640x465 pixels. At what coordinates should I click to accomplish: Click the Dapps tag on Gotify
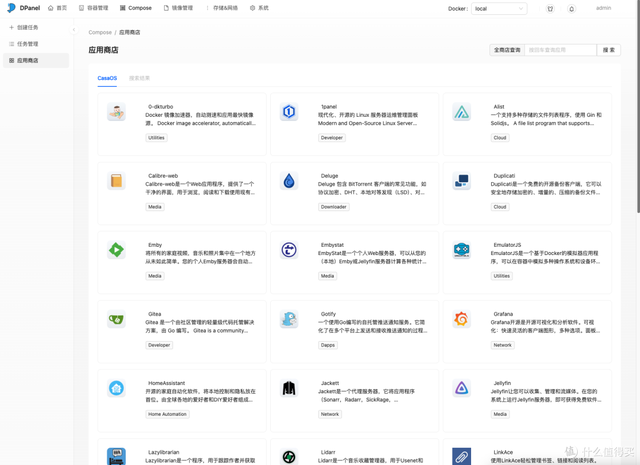(x=327, y=345)
